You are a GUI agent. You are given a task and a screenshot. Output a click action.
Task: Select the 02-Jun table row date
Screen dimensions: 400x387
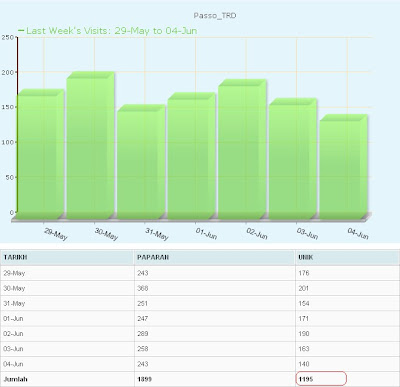pyautogui.click(x=13, y=334)
